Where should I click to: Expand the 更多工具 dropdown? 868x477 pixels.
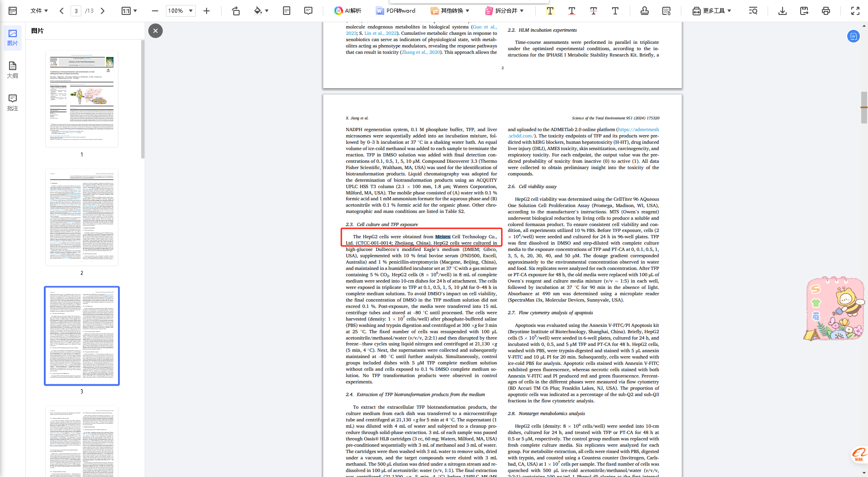coord(712,11)
